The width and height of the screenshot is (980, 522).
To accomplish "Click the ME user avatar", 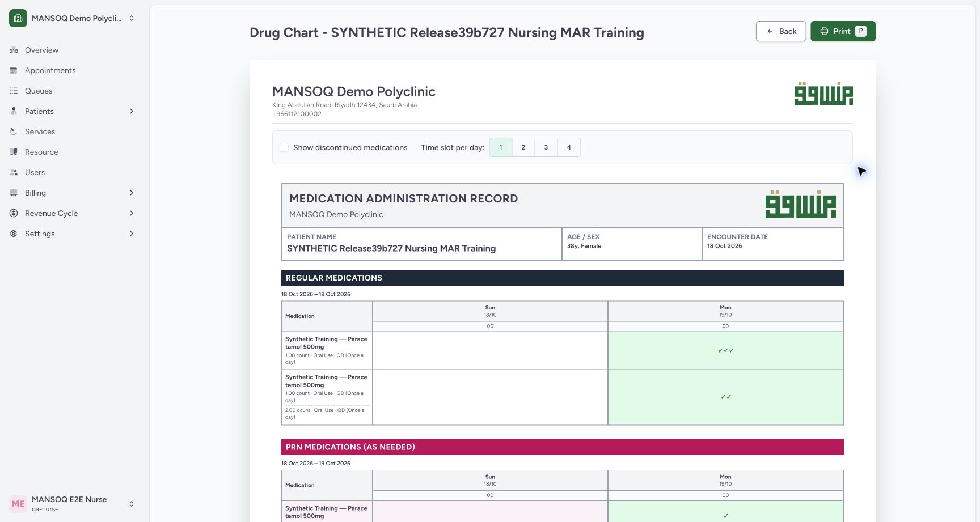I will 18,504.
